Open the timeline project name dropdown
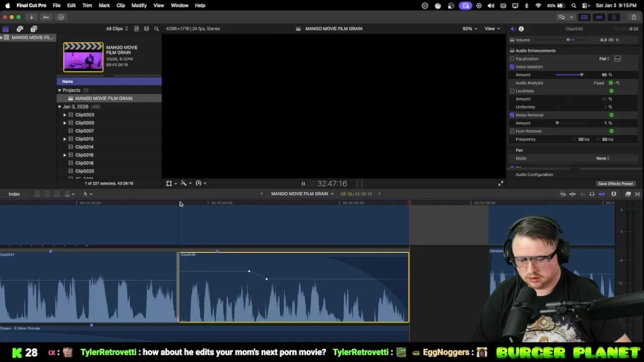Image resolution: width=644 pixels, height=362 pixels. pos(302,194)
